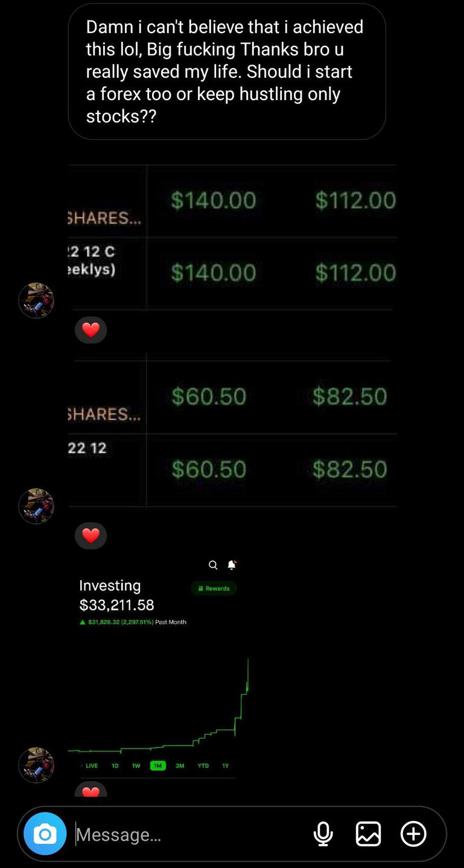Tap the microphone voice message icon
This screenshot has width=464, height=868.
[x=323, y=834]
